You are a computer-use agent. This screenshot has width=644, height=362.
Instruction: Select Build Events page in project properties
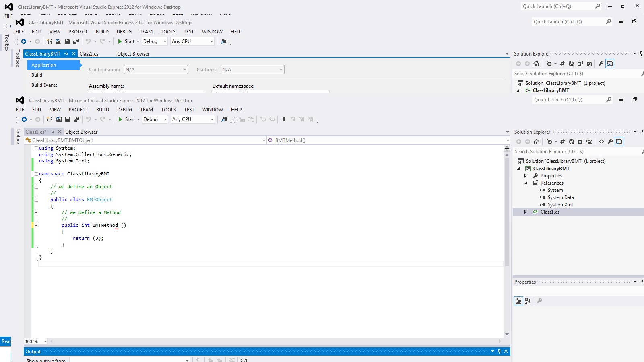(44, 85)
